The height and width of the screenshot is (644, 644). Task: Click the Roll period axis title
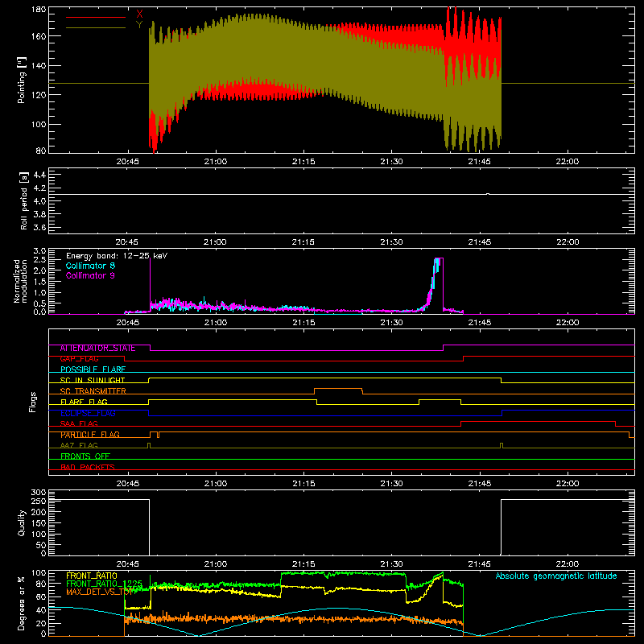click(23, 200)
